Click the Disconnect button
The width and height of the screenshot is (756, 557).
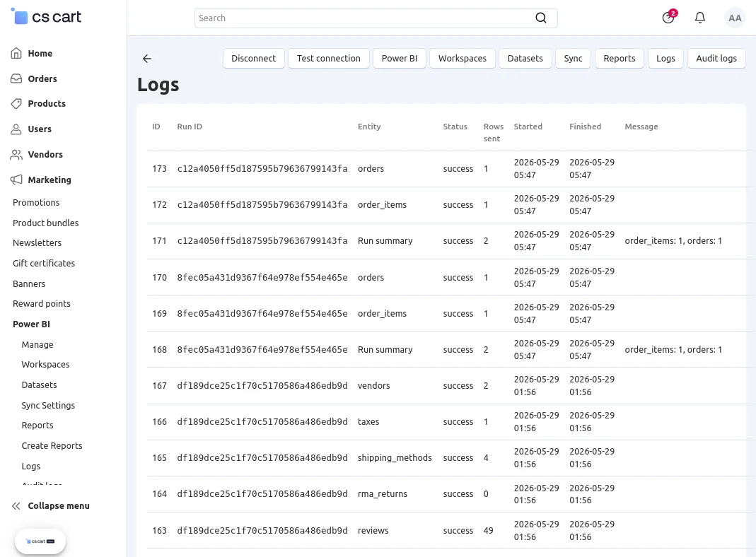click(x=254, y=58)
